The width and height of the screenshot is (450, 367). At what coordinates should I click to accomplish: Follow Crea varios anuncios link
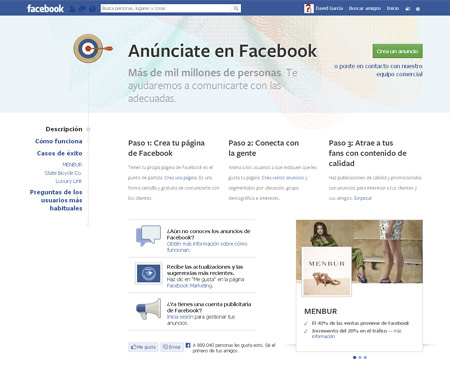tap(283, 178)
